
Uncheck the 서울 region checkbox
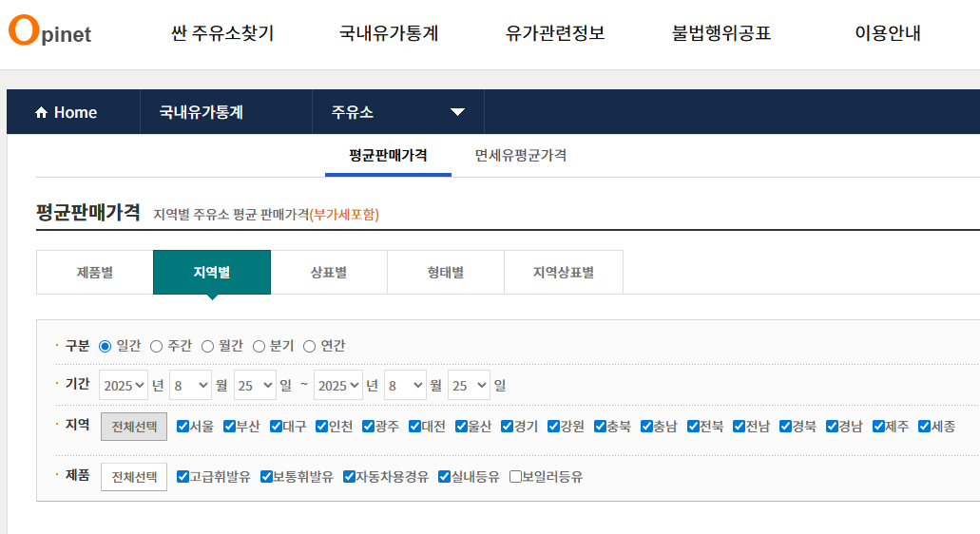(183, 426)
